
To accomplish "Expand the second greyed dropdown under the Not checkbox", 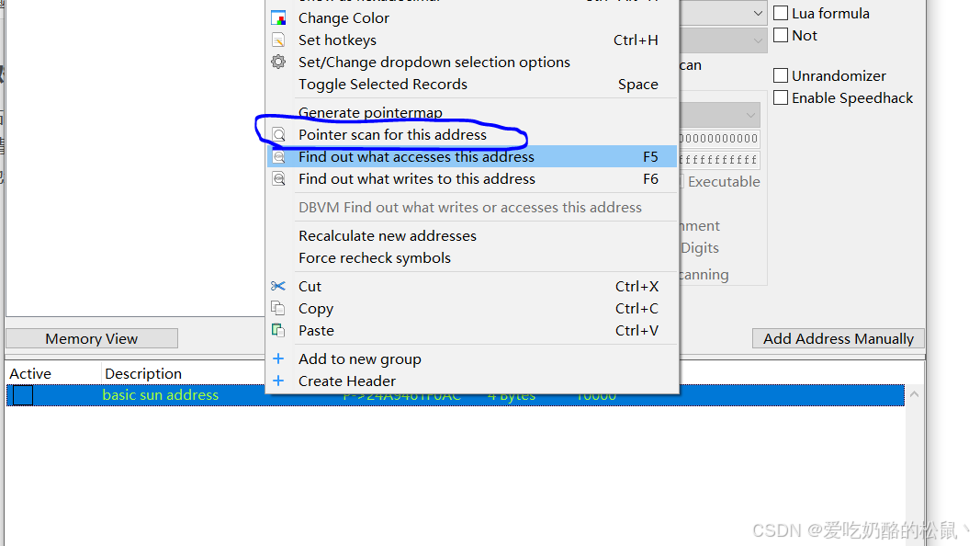I will click(x=758, y=40).
